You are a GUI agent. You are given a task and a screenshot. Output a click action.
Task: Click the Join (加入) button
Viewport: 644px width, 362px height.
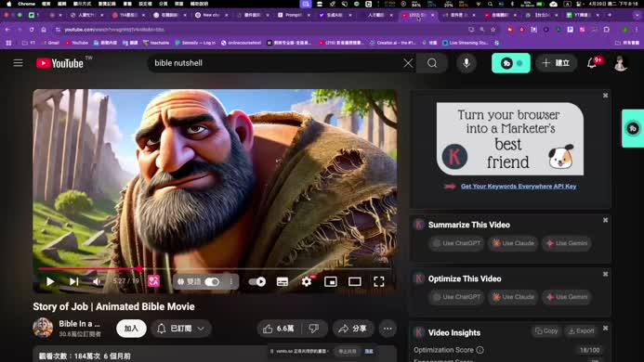click(x=131, y=329)
